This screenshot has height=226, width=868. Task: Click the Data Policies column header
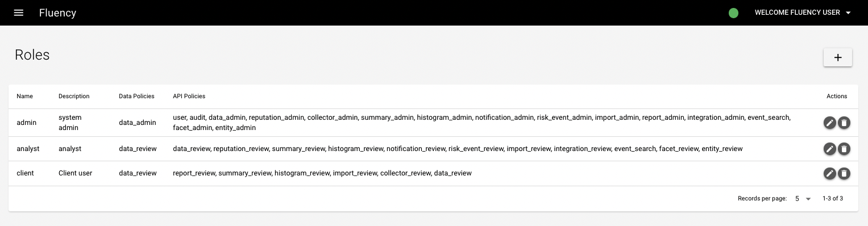[x=136, y=97]
